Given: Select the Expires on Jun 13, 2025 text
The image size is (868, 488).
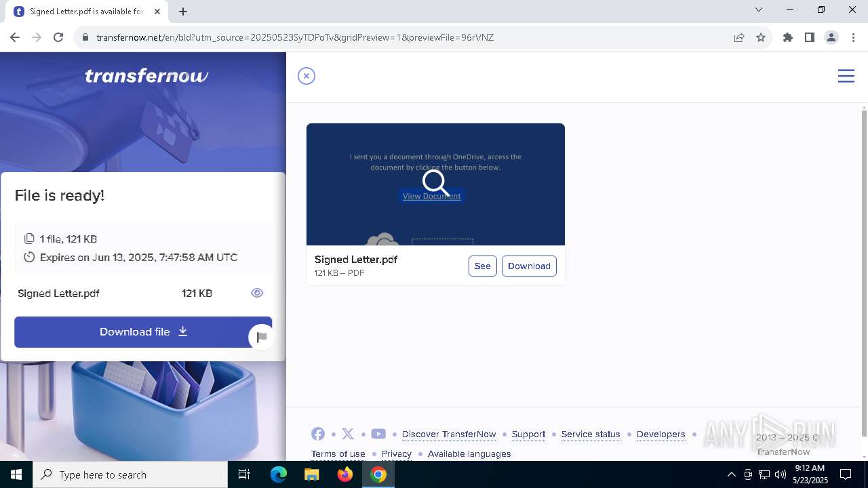Looking at the screenshot, I should click(x=138, y=258).
